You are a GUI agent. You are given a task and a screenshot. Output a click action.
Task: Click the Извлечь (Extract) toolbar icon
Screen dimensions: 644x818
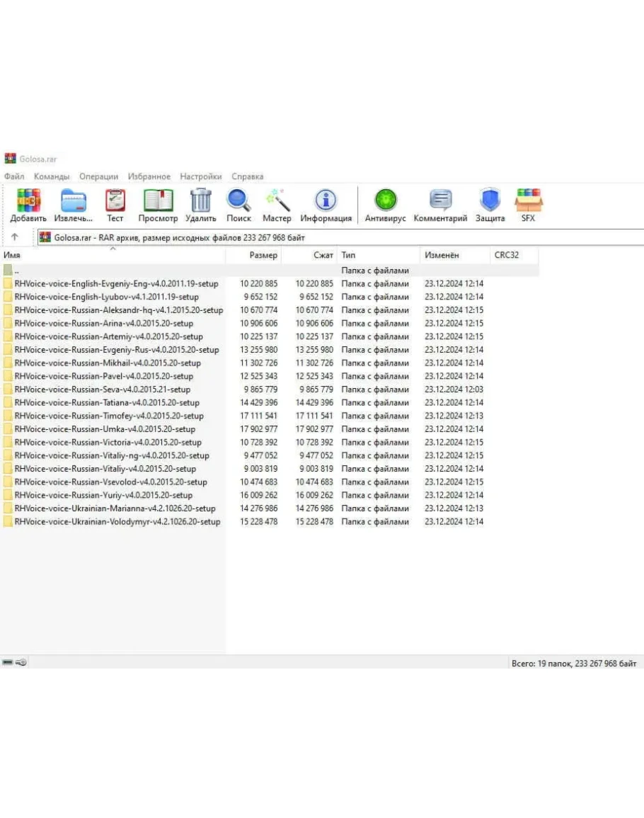pos(73,201)
